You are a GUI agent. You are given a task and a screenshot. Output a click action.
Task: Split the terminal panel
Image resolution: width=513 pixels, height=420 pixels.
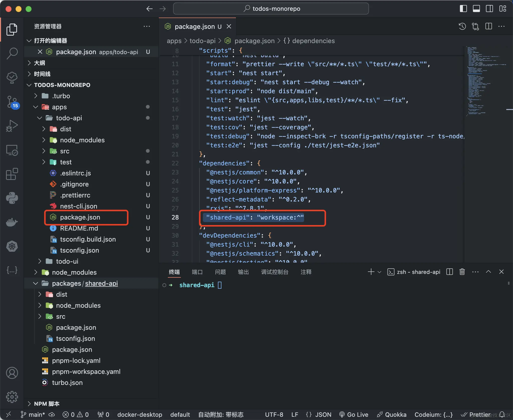[x=450, y=272]
